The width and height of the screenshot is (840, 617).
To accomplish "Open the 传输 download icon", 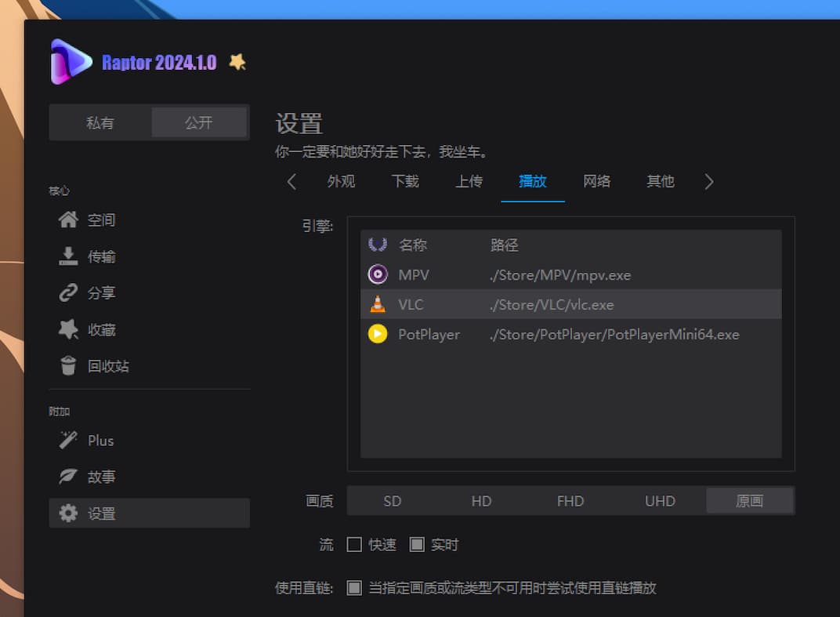I will point(68,256).
